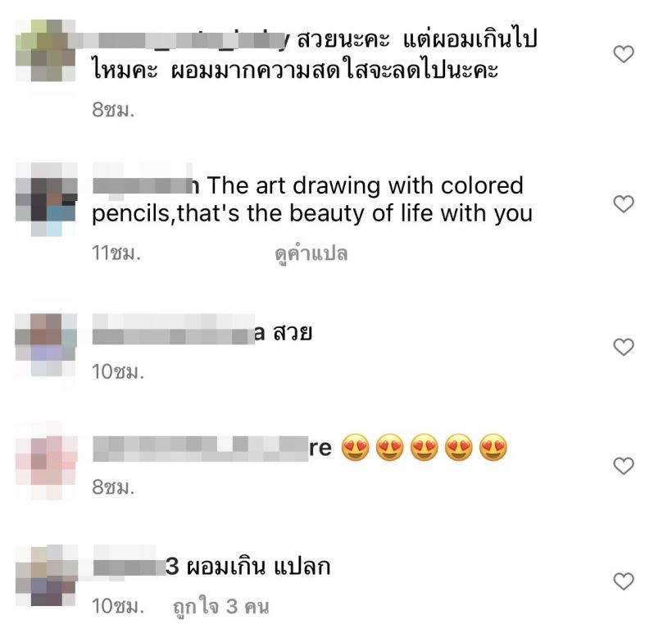Open the blurred username ending in '3' before ผอมเกิน
672x629 pixels.
point(135,567)
